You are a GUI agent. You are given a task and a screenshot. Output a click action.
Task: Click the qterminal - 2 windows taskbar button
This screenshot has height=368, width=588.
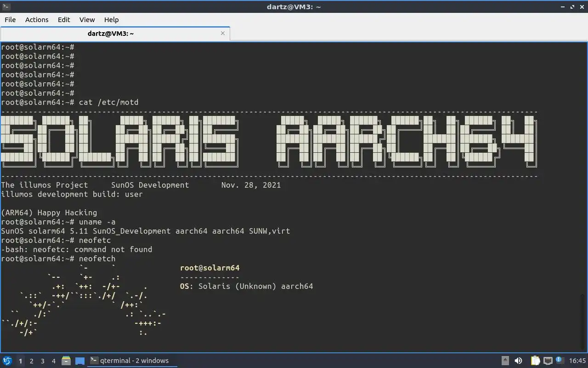click(x=132, y=361)
